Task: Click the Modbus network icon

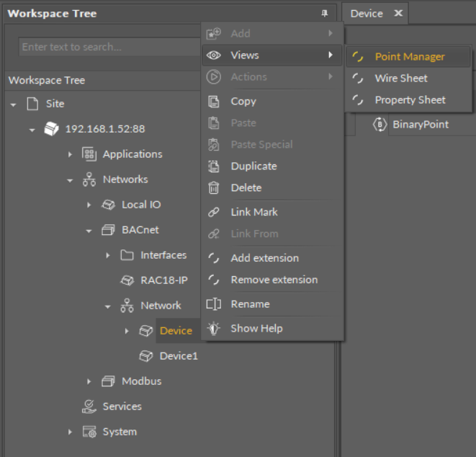Action: tap(108, 381)
